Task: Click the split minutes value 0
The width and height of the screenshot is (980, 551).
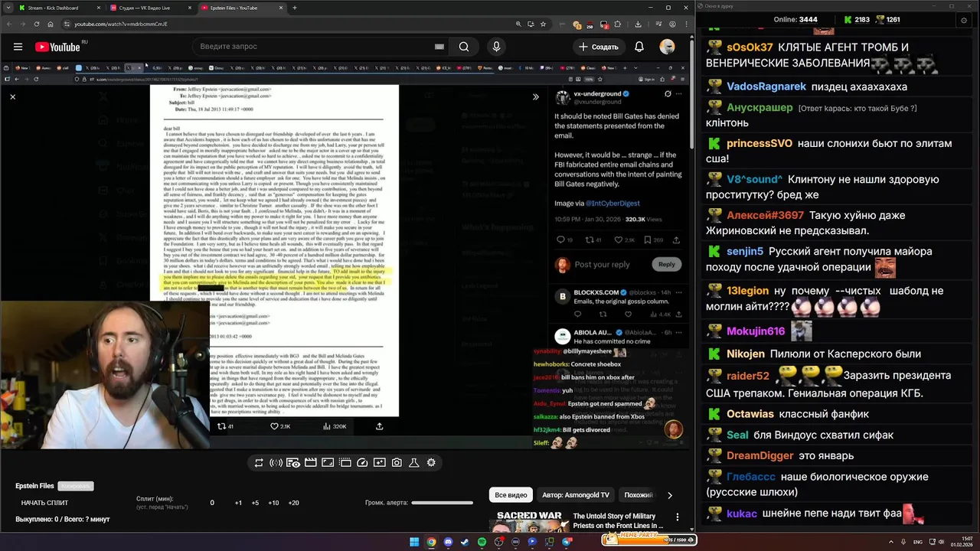Action: click(x=212, y=503)
